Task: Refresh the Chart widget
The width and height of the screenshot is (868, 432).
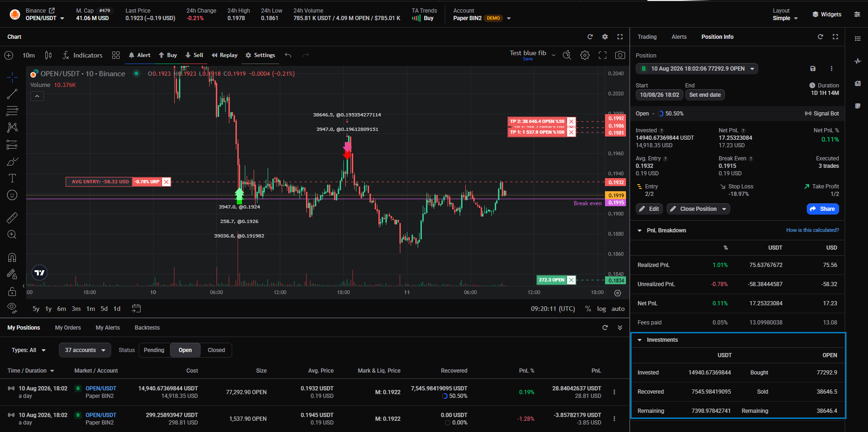Action: 590,37
